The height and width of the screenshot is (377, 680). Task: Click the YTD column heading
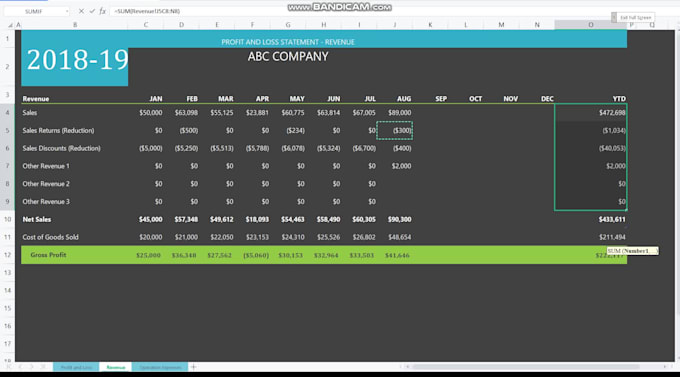tap(619, 98)
